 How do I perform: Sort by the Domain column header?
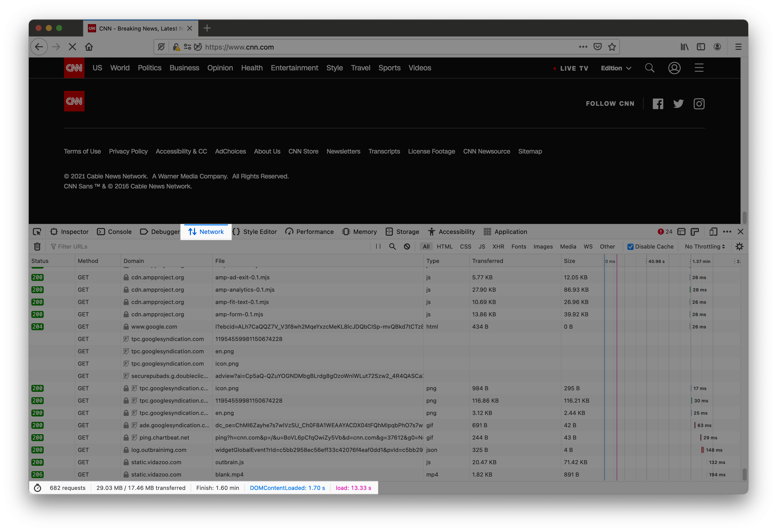point(166,261)
